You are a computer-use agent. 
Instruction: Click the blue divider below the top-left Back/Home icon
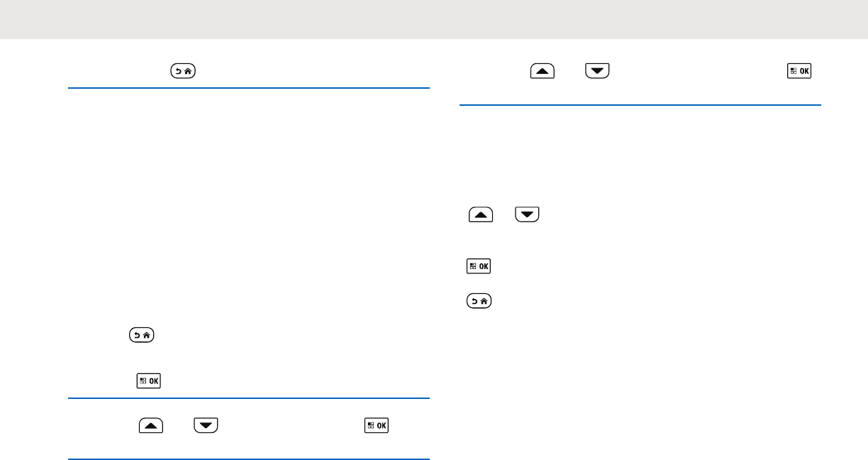pos(249,89)
